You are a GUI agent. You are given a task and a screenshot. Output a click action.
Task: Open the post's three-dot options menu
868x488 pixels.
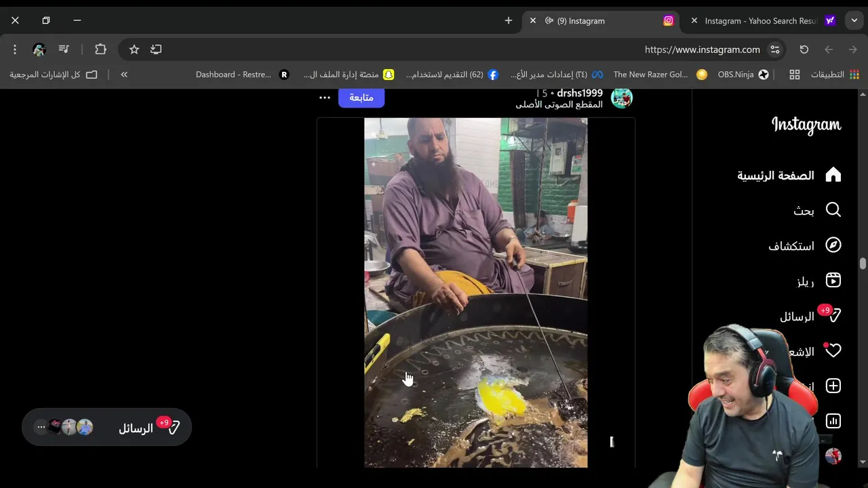(x=325, y=98)
